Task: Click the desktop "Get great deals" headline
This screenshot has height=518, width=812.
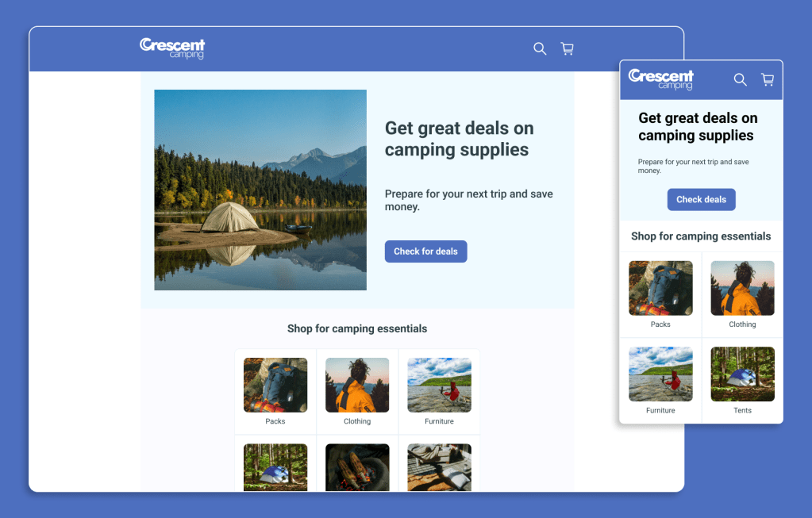Action: click(x=459, y=139)
